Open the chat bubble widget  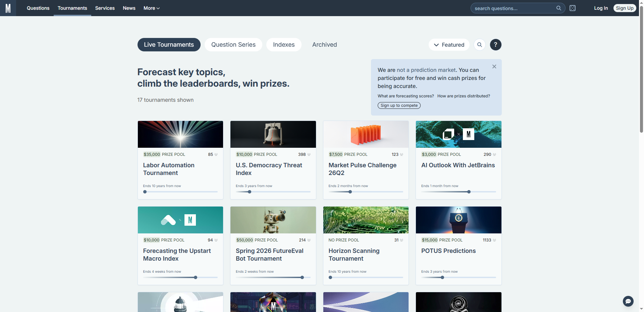pos(628,301)
